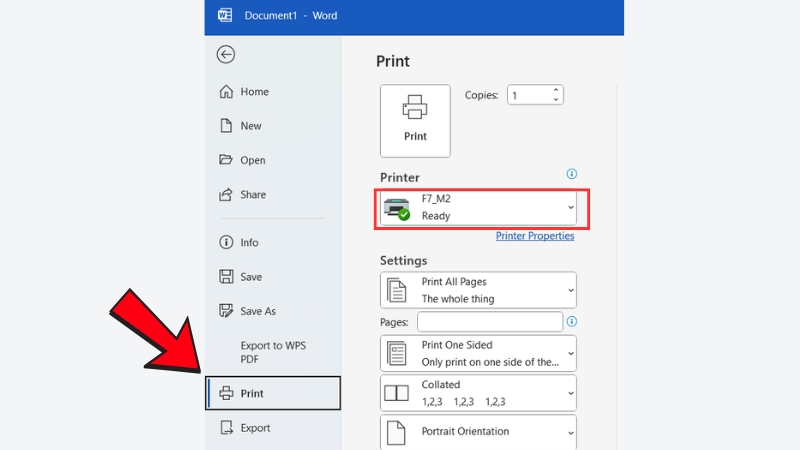Viewport: 800px width, 450px height.
Task: Open the F7_M2 printer dropdown
Action: 478,208
